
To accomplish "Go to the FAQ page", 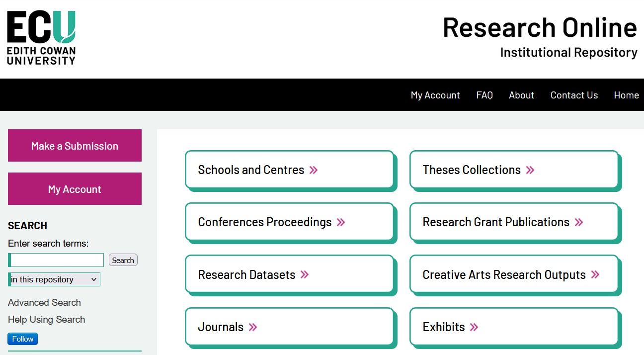I will click(484, 95).
